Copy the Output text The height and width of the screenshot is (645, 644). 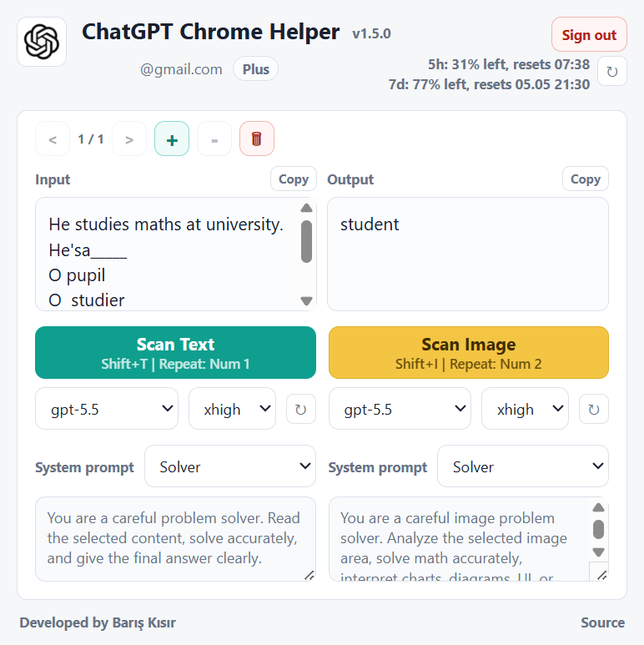586,179
